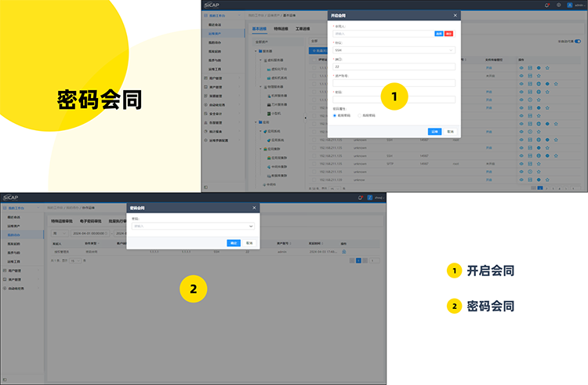Viewport: 588px width, 385px height.
Task: Click 取消 in the 密码会同 dialog
Action: pyautogui.click(x=249, y=243)
